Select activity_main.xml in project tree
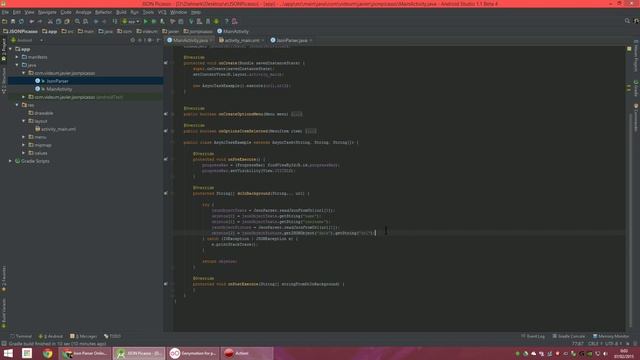The width and height of the screenshot is (640, 360). coord(58,129)
